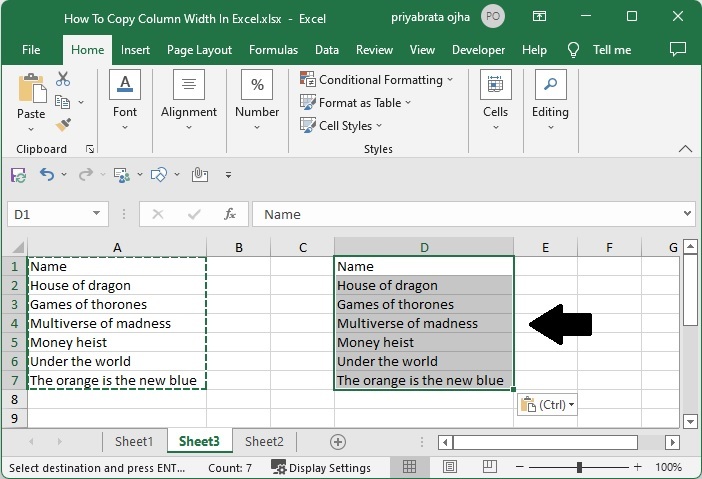
Task: Click the Insert Function fx icon
Action: point(230,214)
